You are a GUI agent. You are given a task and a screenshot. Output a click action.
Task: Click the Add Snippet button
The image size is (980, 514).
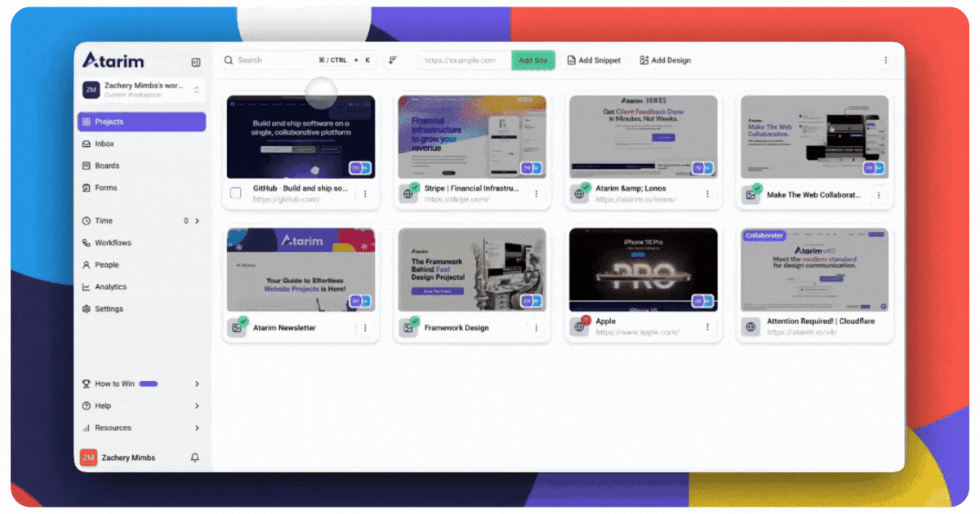pos(594,60)
